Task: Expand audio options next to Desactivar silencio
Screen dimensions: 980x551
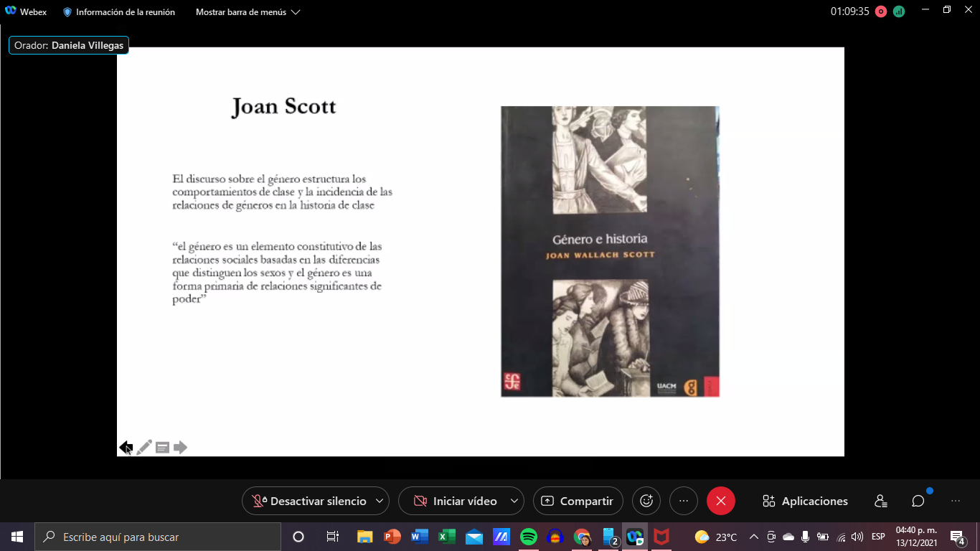Action: pos(380,501)
